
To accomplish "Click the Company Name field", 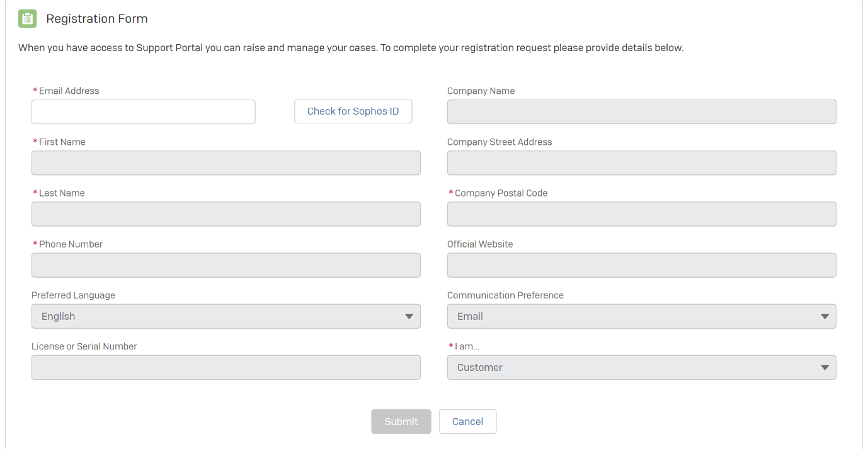I will (641, 111).
